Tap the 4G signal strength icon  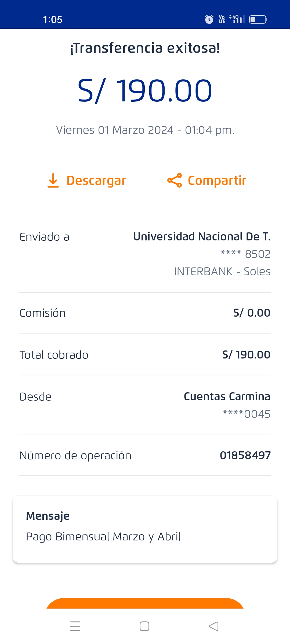(x=237, y=19)
